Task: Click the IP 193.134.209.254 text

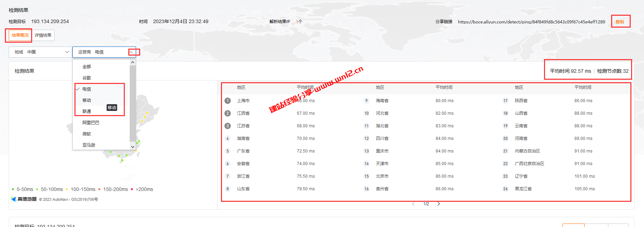Action: 50,21
